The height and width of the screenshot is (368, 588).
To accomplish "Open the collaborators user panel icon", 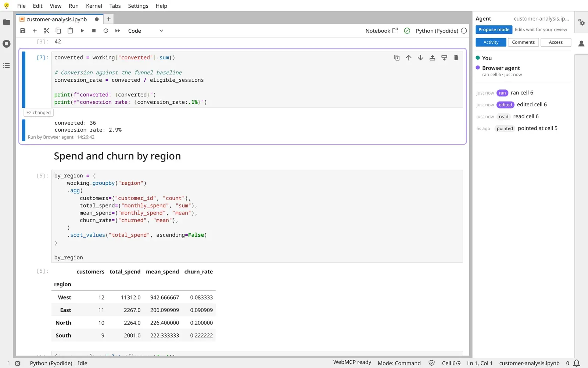I will (x=581, y=44).
